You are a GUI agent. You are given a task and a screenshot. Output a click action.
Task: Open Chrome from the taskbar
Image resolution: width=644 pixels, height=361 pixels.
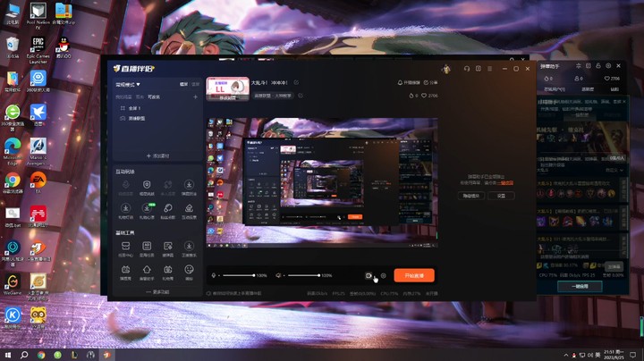pyautogui.click(x=41, y=355)
